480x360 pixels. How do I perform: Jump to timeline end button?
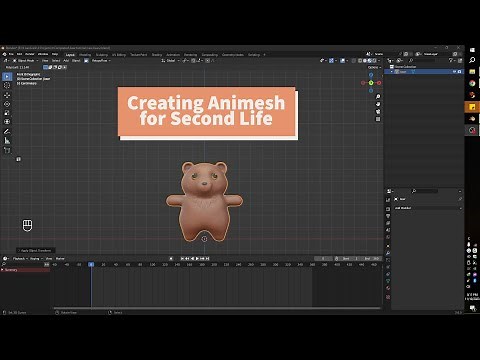tap(207, 259)
